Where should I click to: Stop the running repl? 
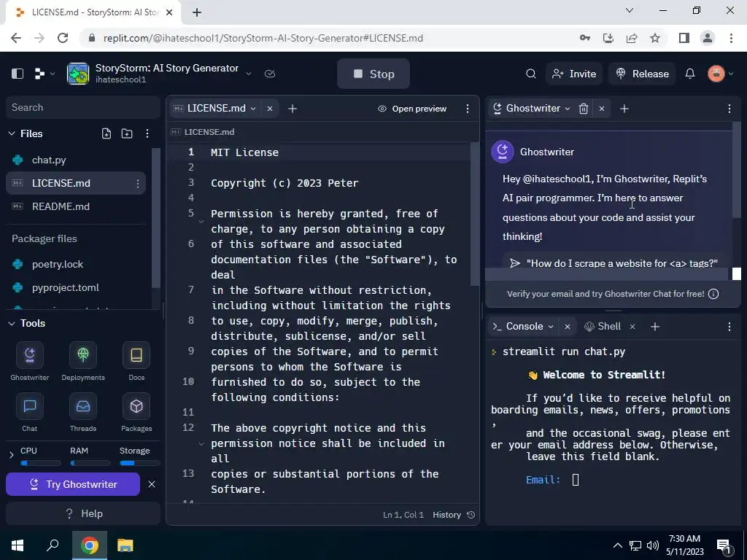point(373,74)
